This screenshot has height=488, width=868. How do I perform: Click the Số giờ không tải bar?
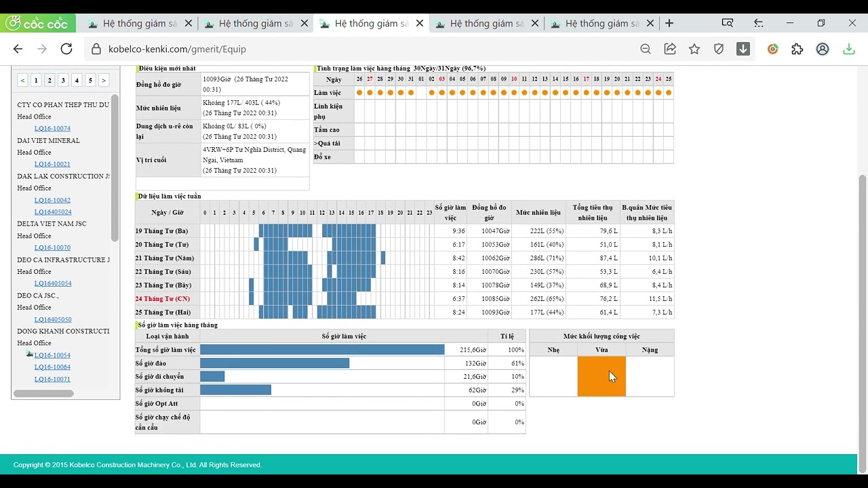tap(235, 390)
